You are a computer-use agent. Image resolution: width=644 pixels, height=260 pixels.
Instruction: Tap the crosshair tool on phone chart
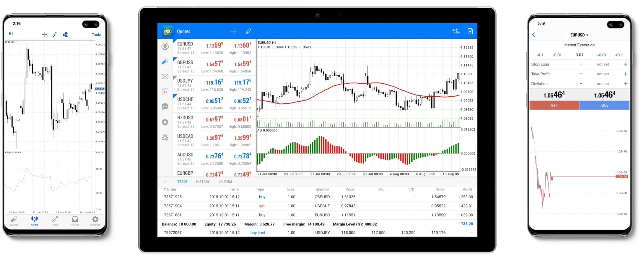point(44,35)
